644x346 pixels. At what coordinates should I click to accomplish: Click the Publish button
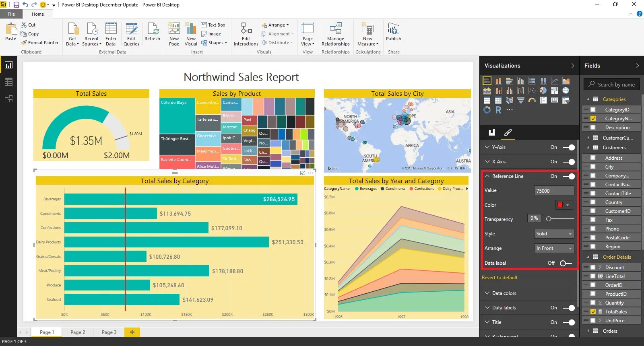click(393, 32)
